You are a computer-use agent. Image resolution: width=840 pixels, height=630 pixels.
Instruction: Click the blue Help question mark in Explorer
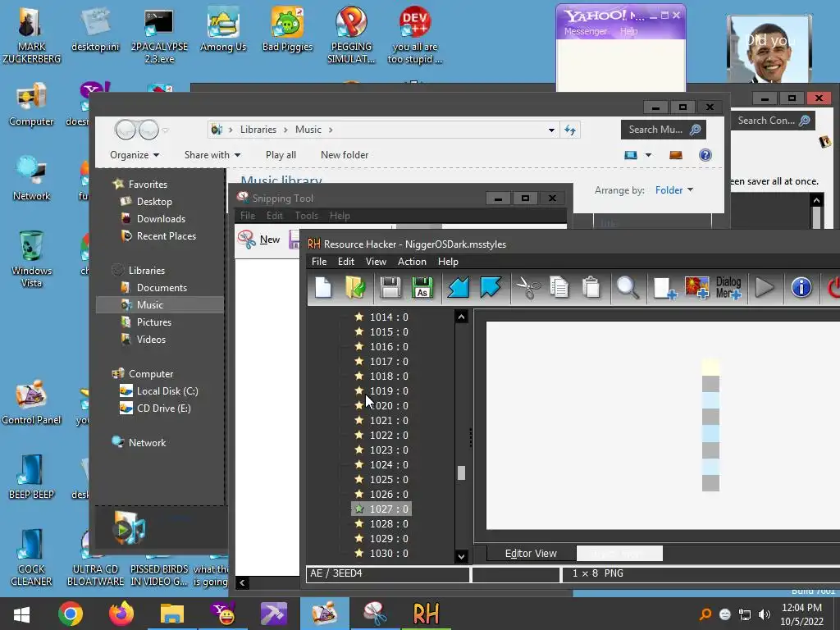coord(705,155)
